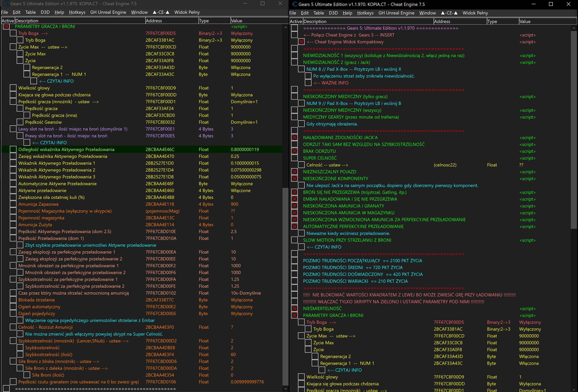Open the Help menu in the right window
Image resolution: width=578 pixels, height=392 pixels.
tap(347, 13)
